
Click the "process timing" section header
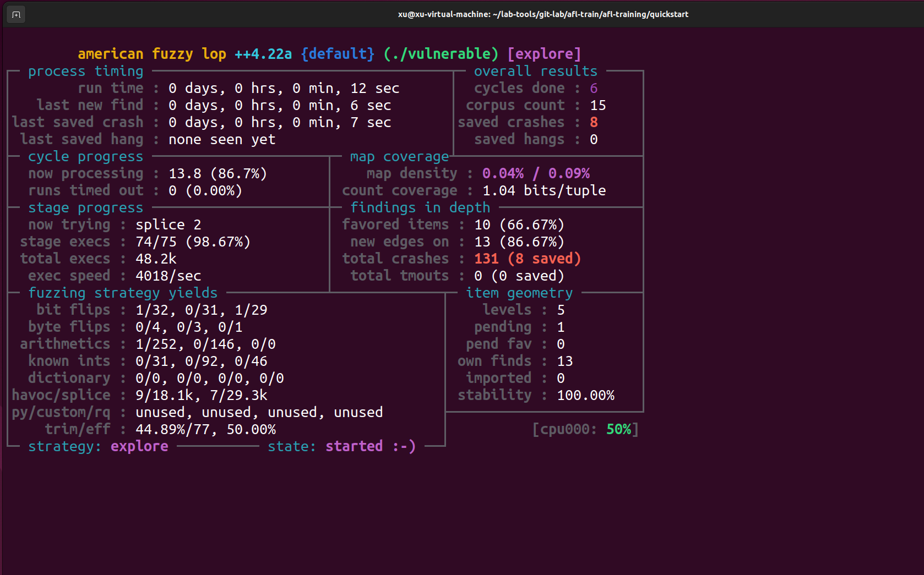click(x=85, y=71)
